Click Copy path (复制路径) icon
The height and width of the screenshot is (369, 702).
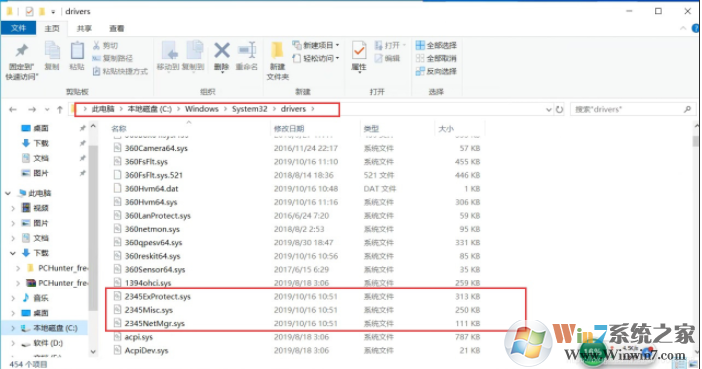click(x=96, y=58)
